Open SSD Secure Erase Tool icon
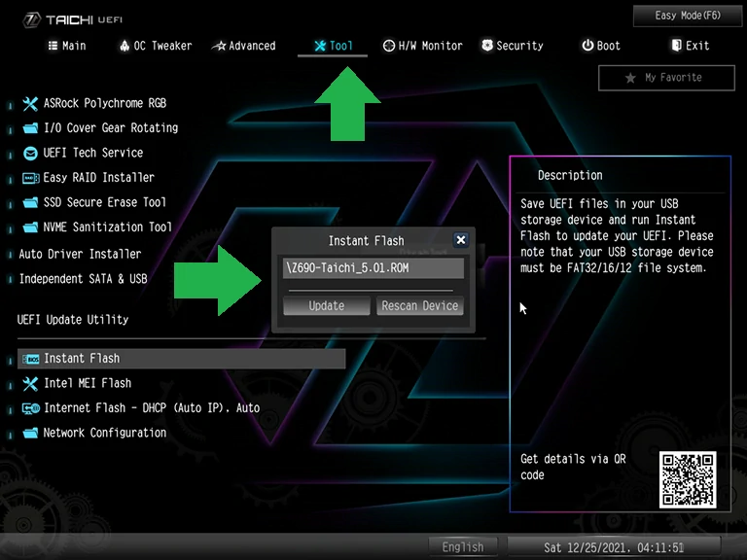Viewport: 747px width, 560px height. 30,202
